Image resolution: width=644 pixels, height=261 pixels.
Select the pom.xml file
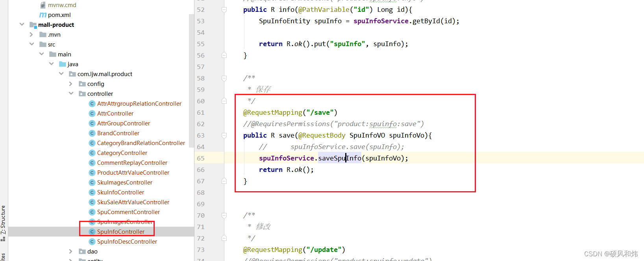pyautogui.click(x=59, y=15)
